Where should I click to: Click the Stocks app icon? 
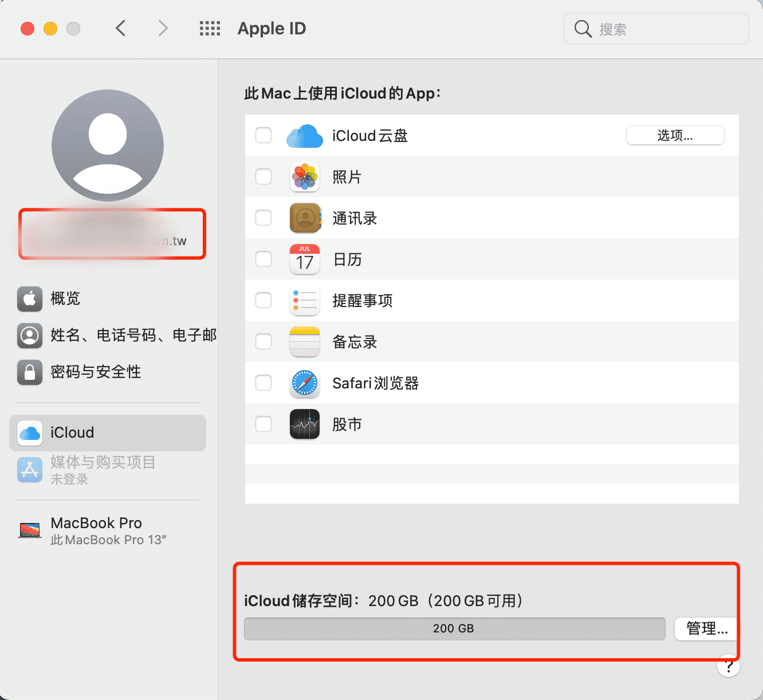click(x=304, y=424)
